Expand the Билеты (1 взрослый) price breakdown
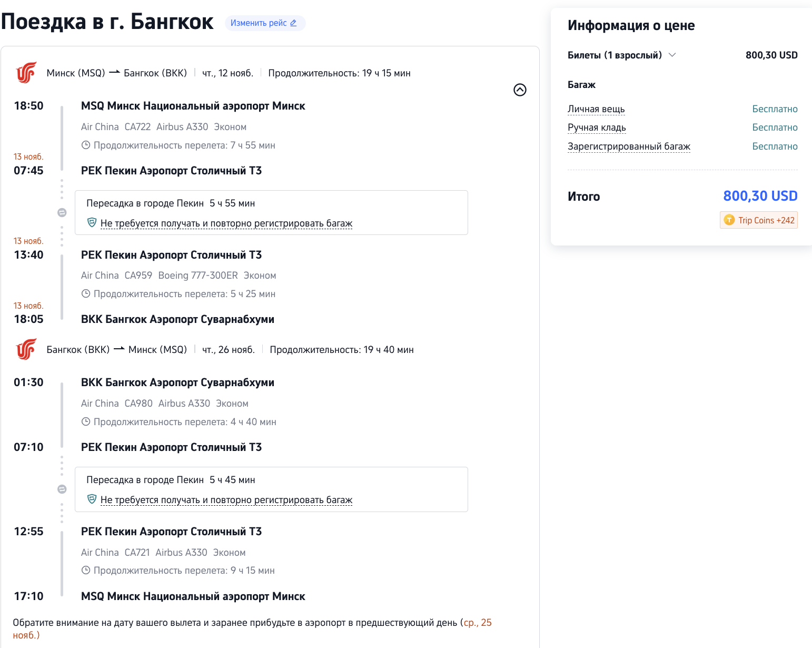Image resolution: width=812 pixels, height=648 pixels. 672,55
